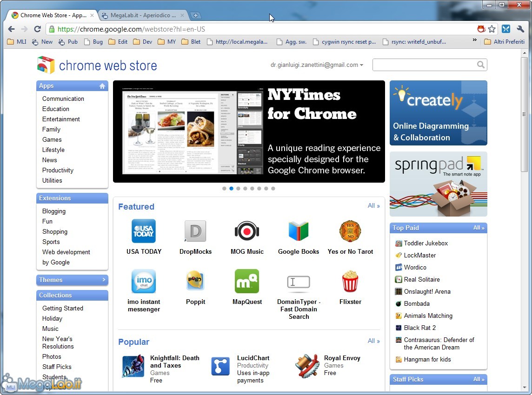Open the Getting Started collection
Image resolution: width=532 pixels, height=395 pixels.
pos(63,308)
